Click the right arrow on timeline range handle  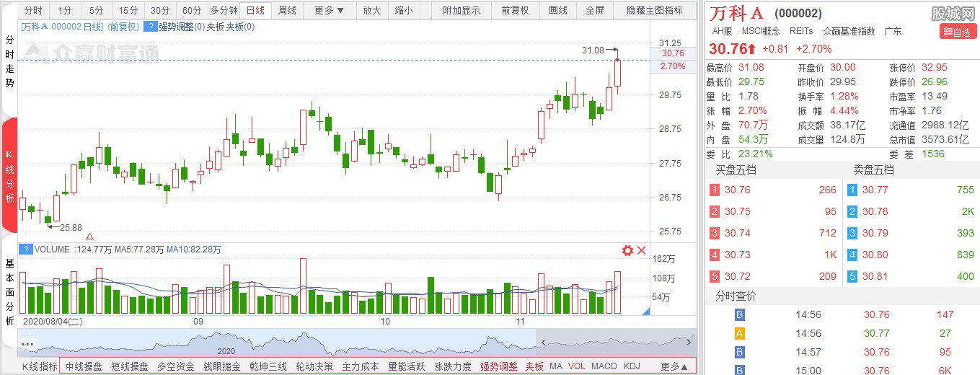[x=689, y=342]
